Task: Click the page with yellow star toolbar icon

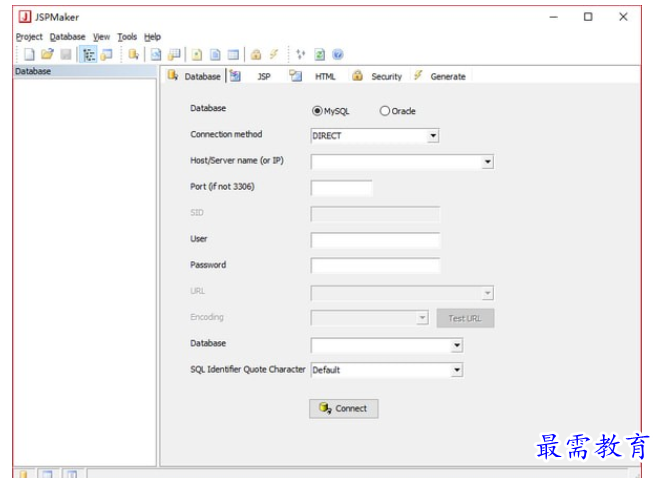Action: click(196, 55)
